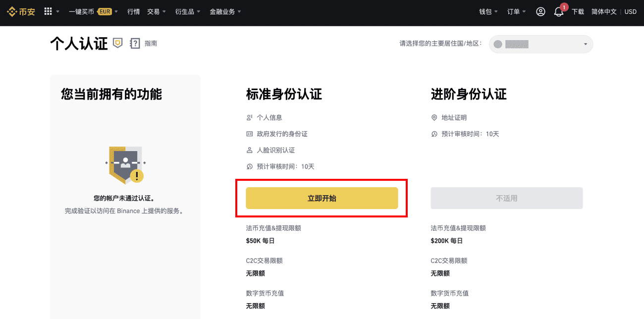Expand the 交易 dropdown menu

click(154, 11)
